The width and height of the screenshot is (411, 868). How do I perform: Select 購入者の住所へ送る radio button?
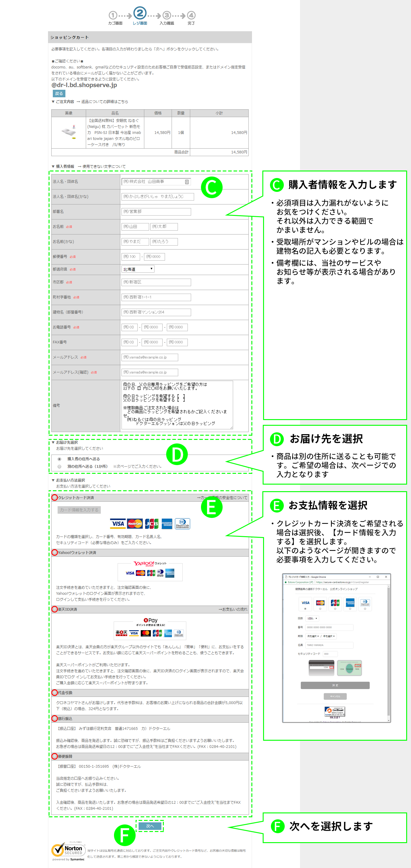click(59, 459)
